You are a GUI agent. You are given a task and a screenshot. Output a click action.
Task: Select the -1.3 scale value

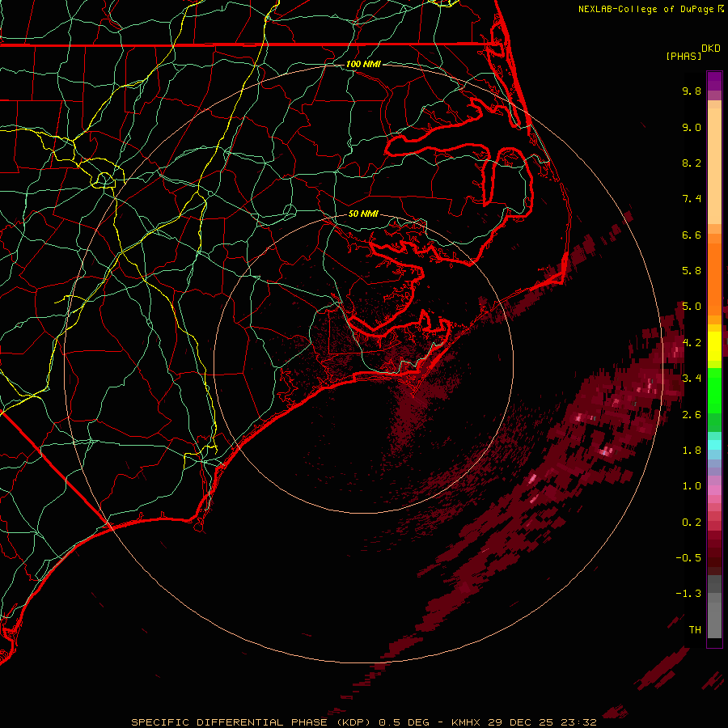[688, 594]
